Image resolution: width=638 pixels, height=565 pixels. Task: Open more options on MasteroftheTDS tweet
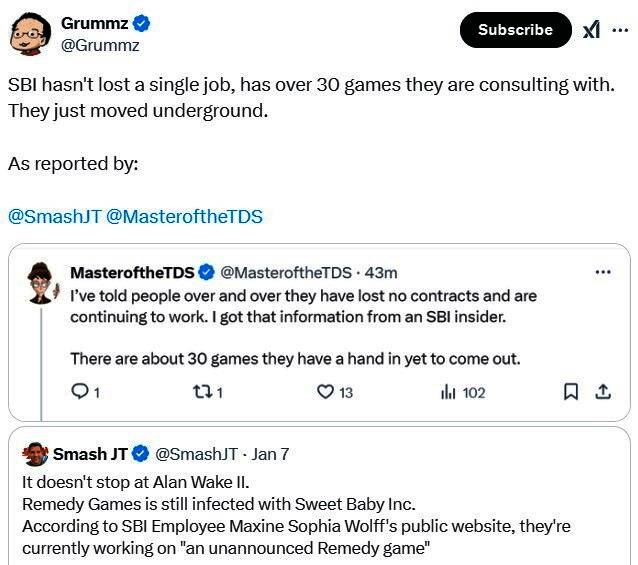tap(602, 272)
